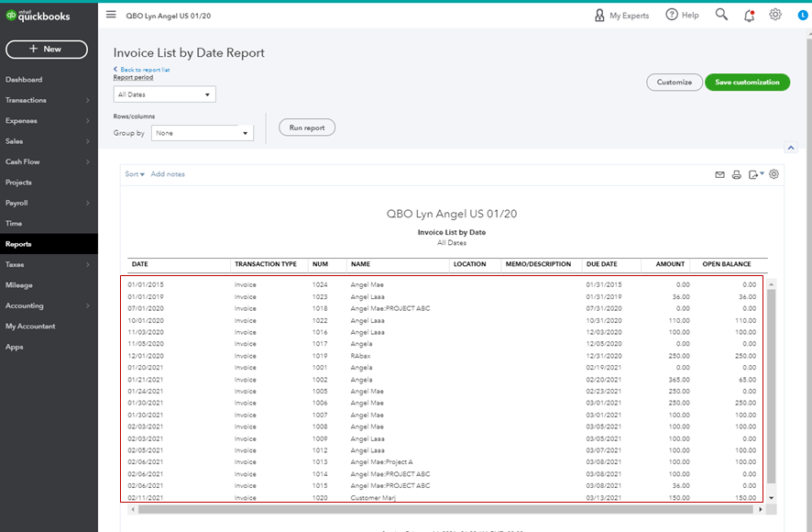Image resolution: width=812 pixels, height=532 pixels.
Task: Expand the Accounting sidebar submenu
Action: pyautogui.click(x=87, y=305)
